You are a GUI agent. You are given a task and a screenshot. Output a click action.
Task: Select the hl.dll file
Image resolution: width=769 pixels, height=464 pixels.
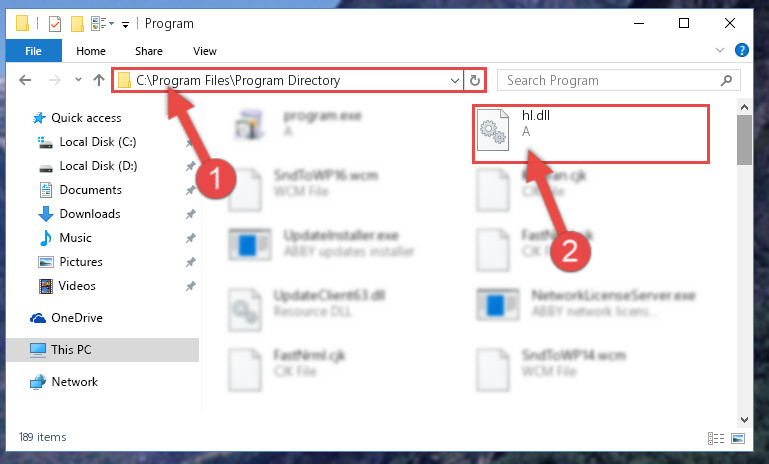(590, 133)
